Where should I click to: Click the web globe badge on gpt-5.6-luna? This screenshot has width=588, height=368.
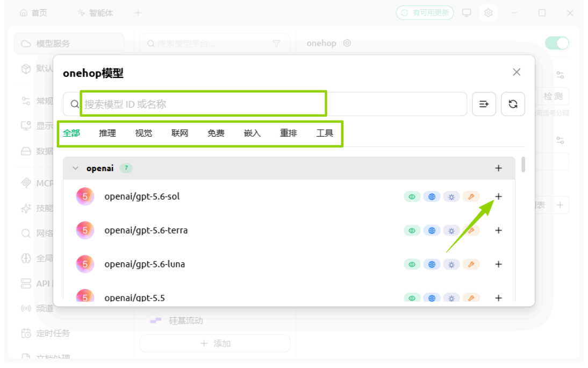(x=432, y=264)
